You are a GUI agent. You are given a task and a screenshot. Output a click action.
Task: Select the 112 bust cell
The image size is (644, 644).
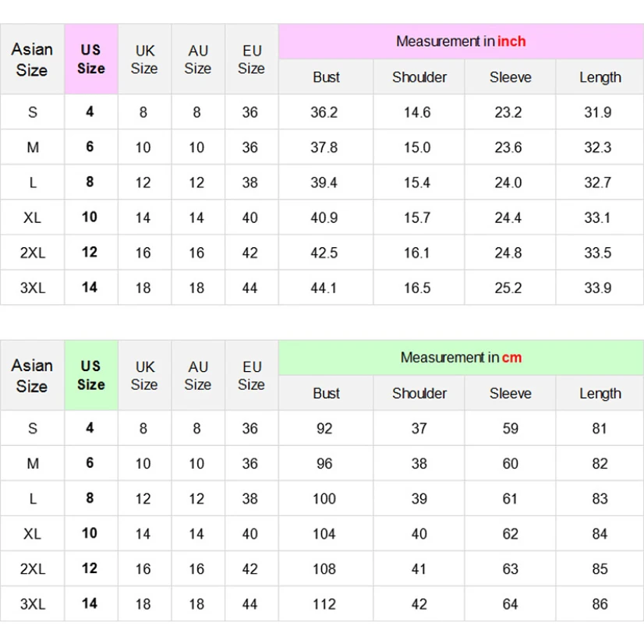[324, 603]
